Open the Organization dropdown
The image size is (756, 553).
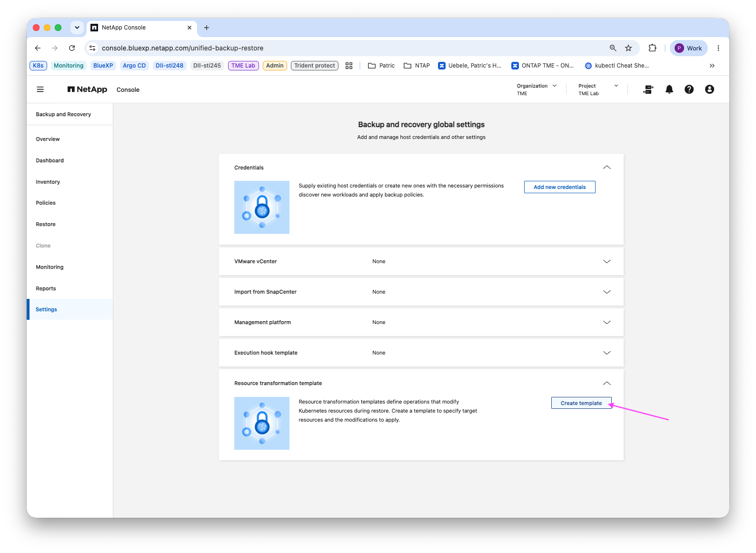coord(537,89)
